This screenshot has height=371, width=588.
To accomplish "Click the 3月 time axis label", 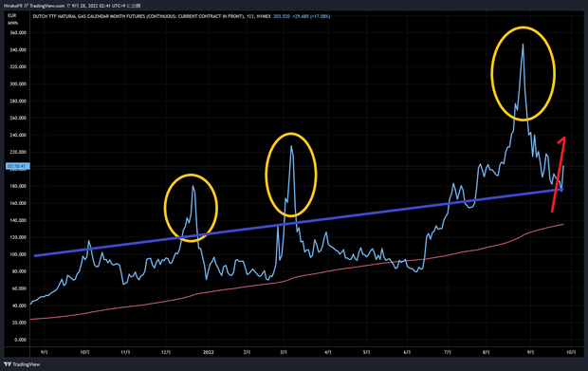I will point(284,352).
